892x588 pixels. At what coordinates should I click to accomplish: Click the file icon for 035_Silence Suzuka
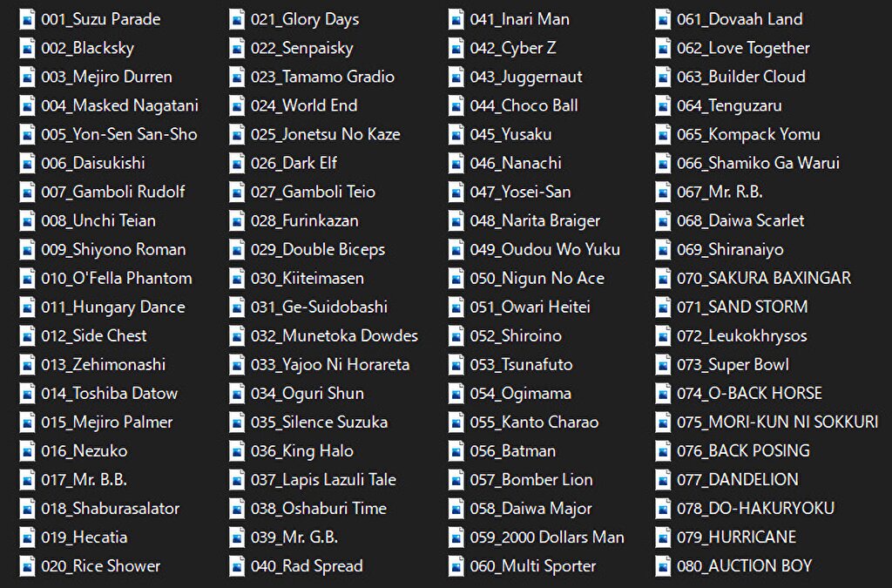(237, 423)
